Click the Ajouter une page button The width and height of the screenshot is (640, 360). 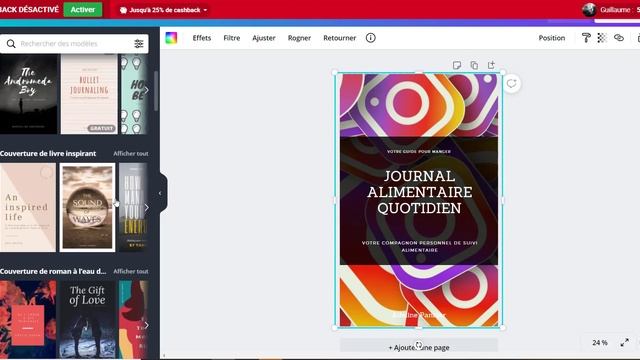click(419, 347)
